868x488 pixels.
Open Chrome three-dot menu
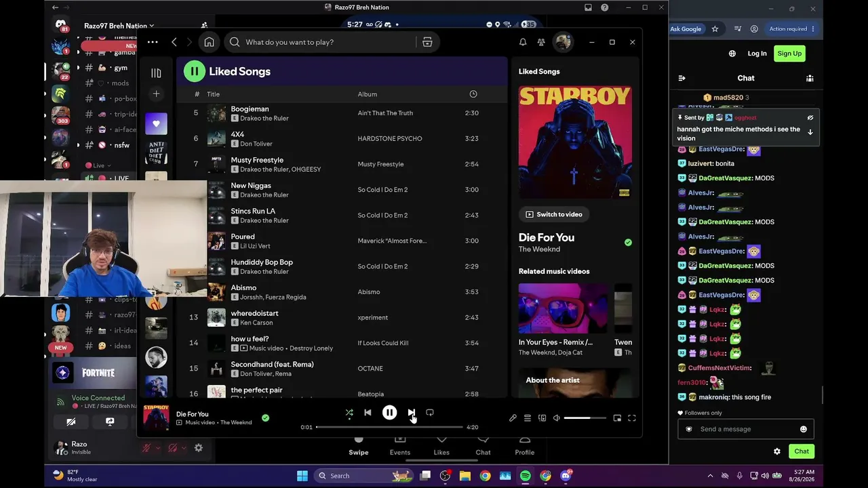(813, 29)
